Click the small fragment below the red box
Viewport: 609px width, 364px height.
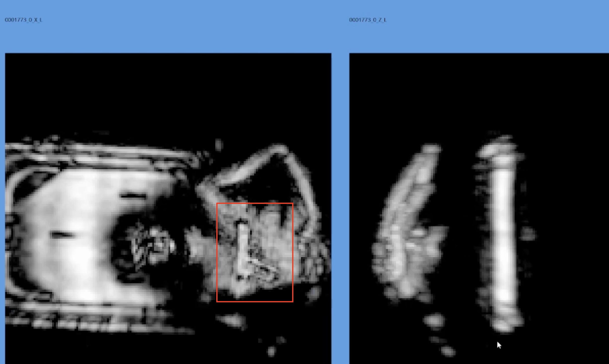[x=233, y=321]
